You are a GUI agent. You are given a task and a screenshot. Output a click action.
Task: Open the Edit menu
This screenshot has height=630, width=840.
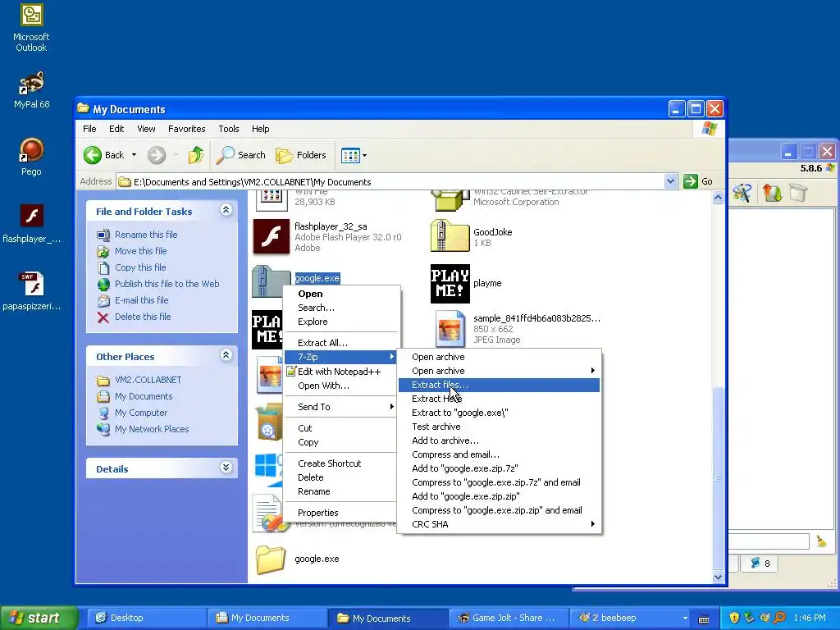click(116, 129)
